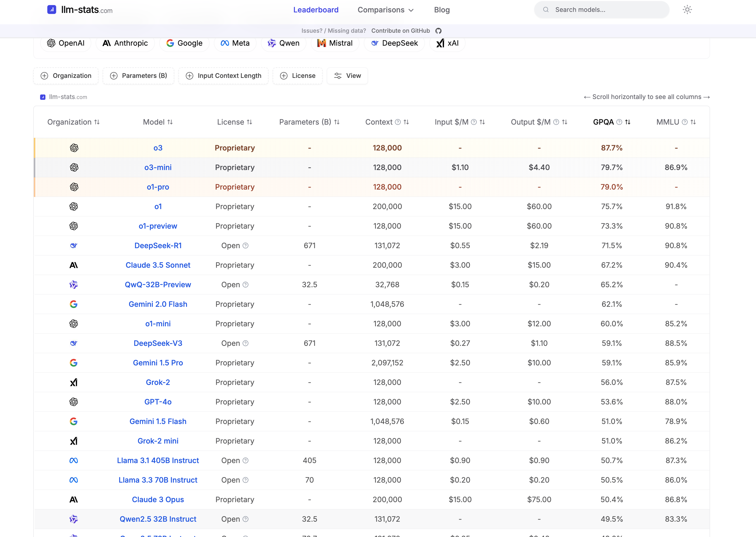756x537 pixels.
Task: Go to the Leaderboard tab
Action: pyautogui.click(x=316, y=10)
